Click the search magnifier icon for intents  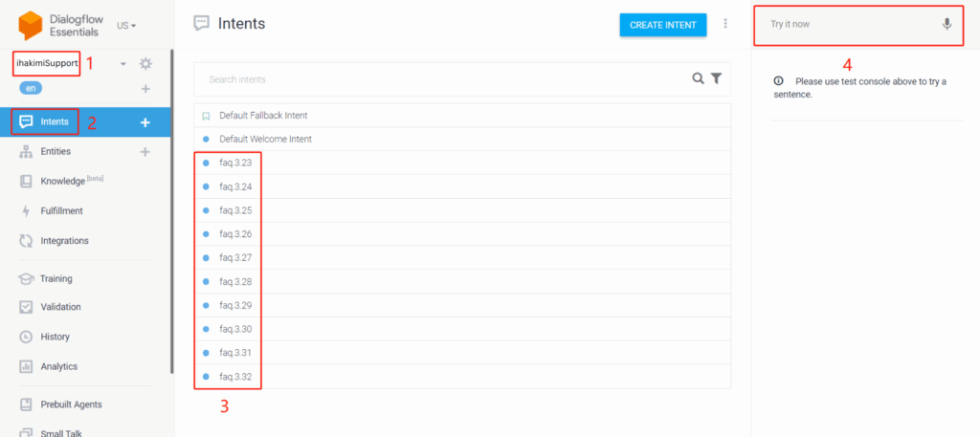(698, 78)
